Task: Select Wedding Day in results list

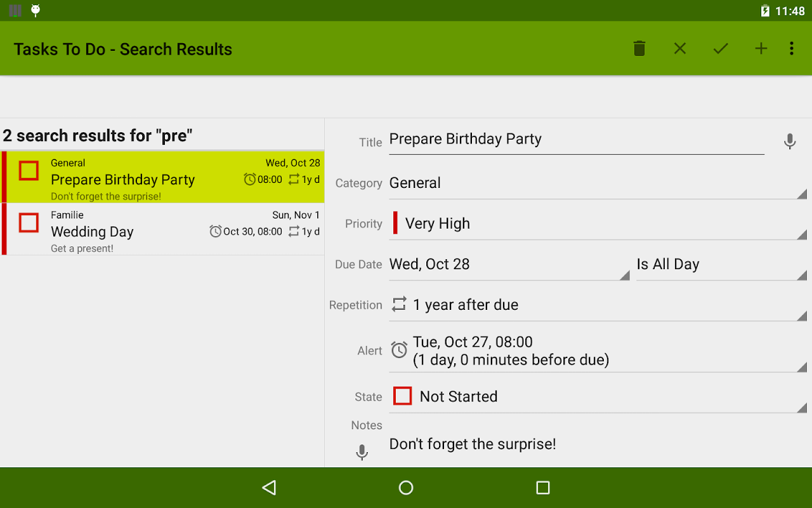Action: tap(162, 229)
